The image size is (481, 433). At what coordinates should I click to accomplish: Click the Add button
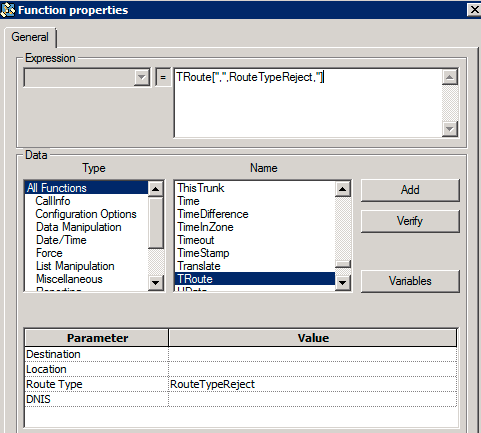(410, 190)
